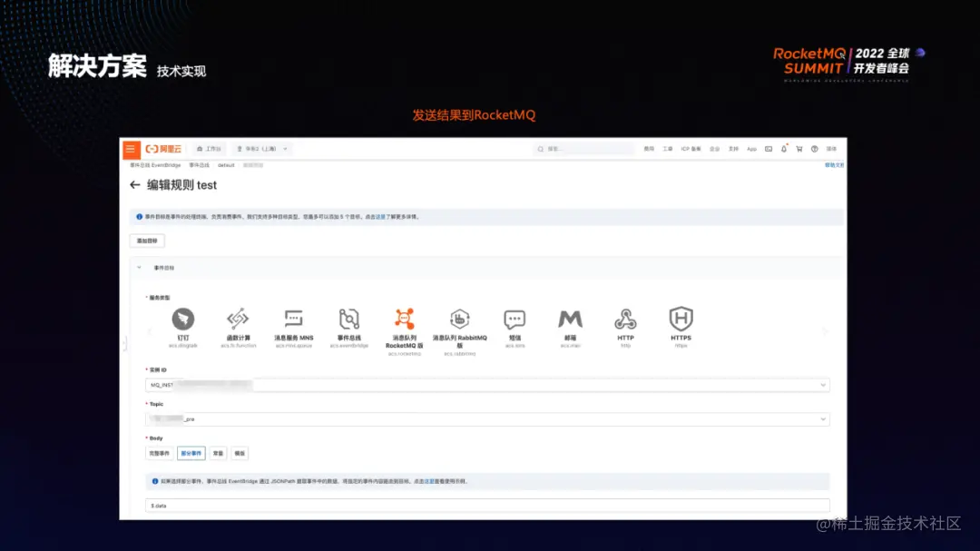
Task: Select 消息队列 RabbitMQ 版 service type
Action: [x=459, y=331]
